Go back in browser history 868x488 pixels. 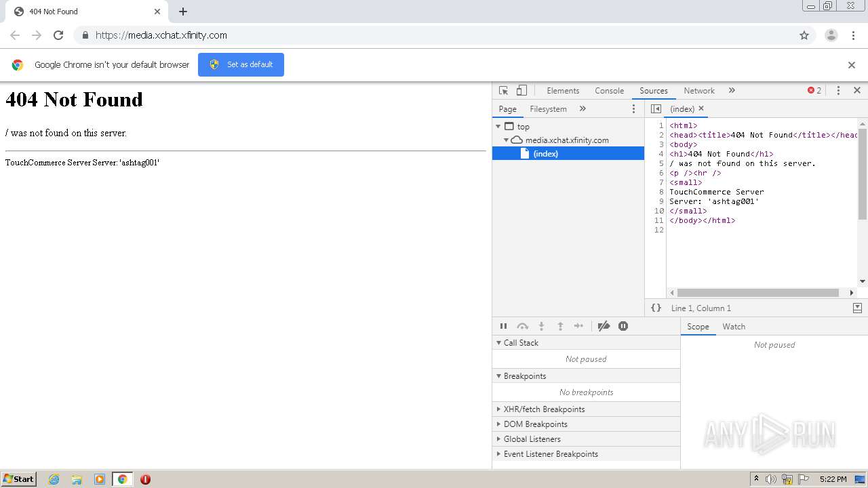click(x=15, y=35)
